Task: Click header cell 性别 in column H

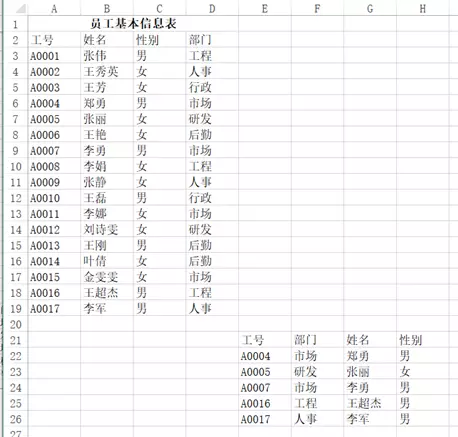Action: [x=423, y=340]
